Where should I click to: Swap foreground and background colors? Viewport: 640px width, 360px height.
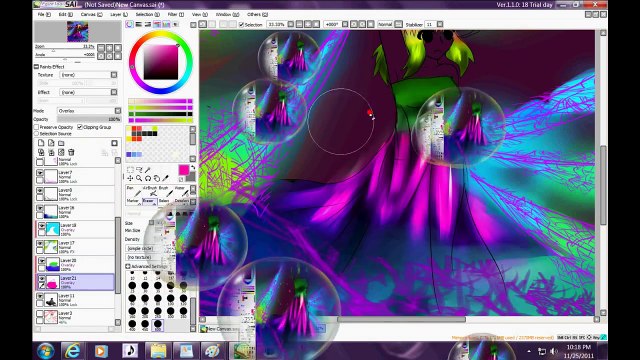coord(193,167)
